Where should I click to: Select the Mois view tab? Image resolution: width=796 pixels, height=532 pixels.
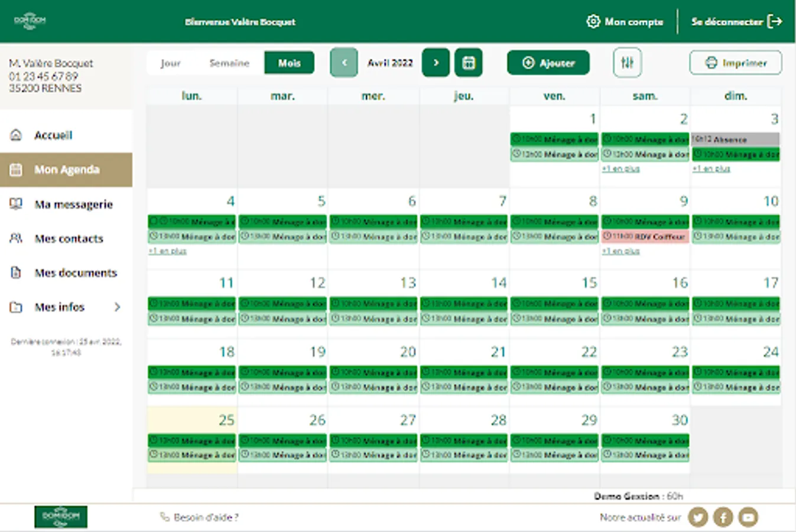[289, 63]
